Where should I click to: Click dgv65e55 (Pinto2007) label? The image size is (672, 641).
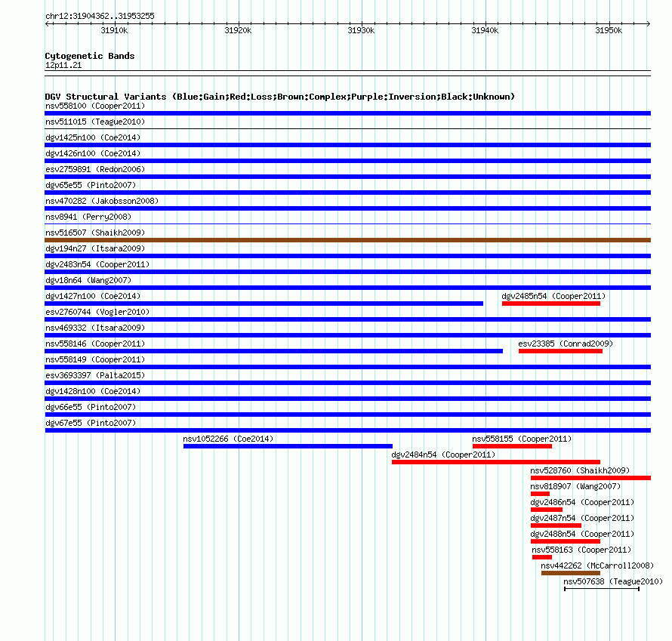pos(91,185)
